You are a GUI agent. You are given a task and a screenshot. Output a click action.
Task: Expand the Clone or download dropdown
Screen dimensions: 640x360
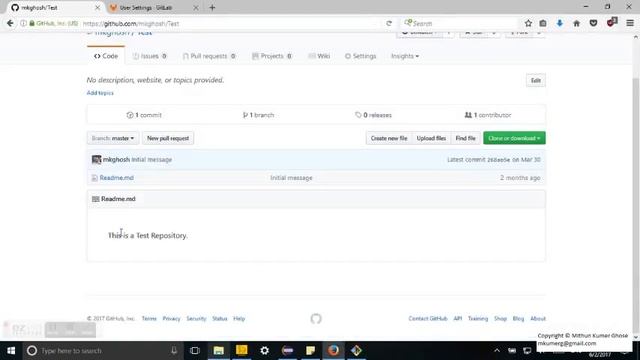pos(514,138)
